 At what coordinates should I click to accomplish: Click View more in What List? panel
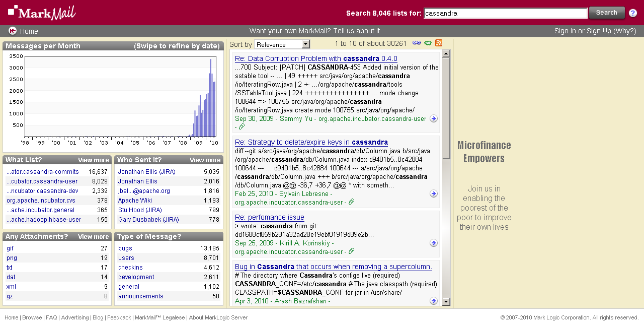(94, 160)
